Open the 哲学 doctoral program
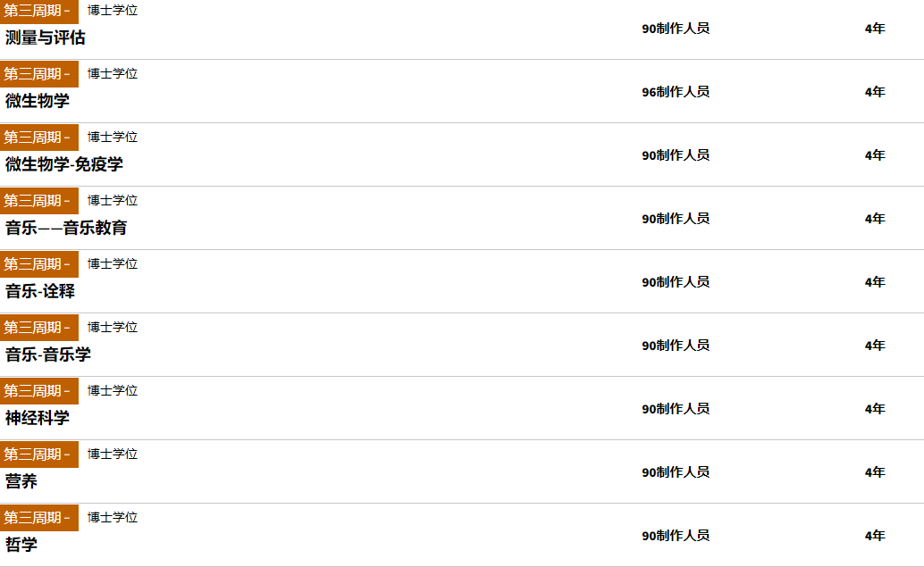This screenshot has width=924, height=567. pos(21,545)
